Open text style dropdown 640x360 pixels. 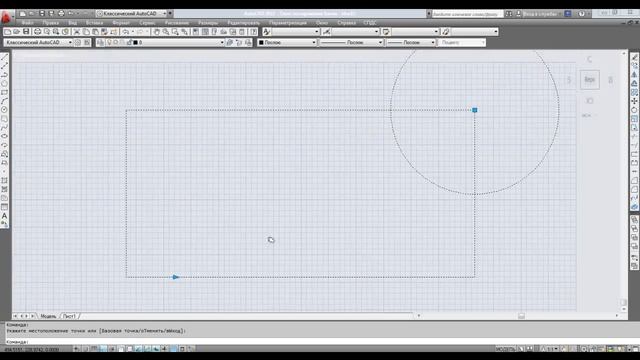coord(296,31)
